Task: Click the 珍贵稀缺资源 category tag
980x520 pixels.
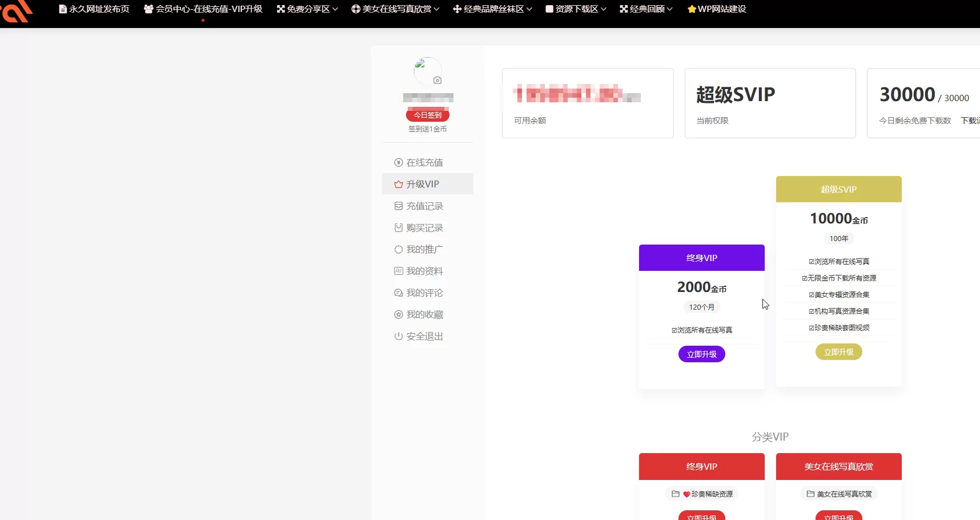Action: [x=702, y=494]
